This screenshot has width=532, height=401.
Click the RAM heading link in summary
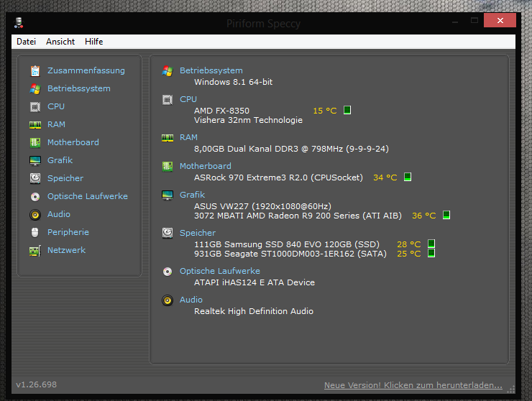pyautogui.click(x=188, y=137)
